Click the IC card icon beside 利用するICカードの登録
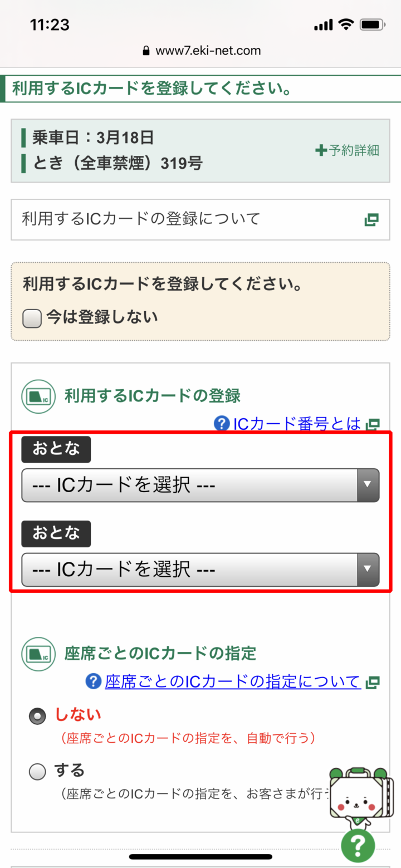 point(38,396)
